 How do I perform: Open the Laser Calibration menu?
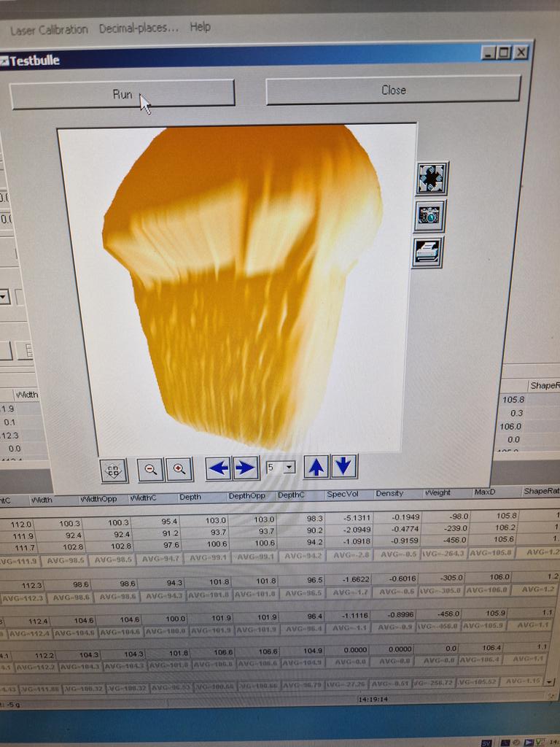49,30
